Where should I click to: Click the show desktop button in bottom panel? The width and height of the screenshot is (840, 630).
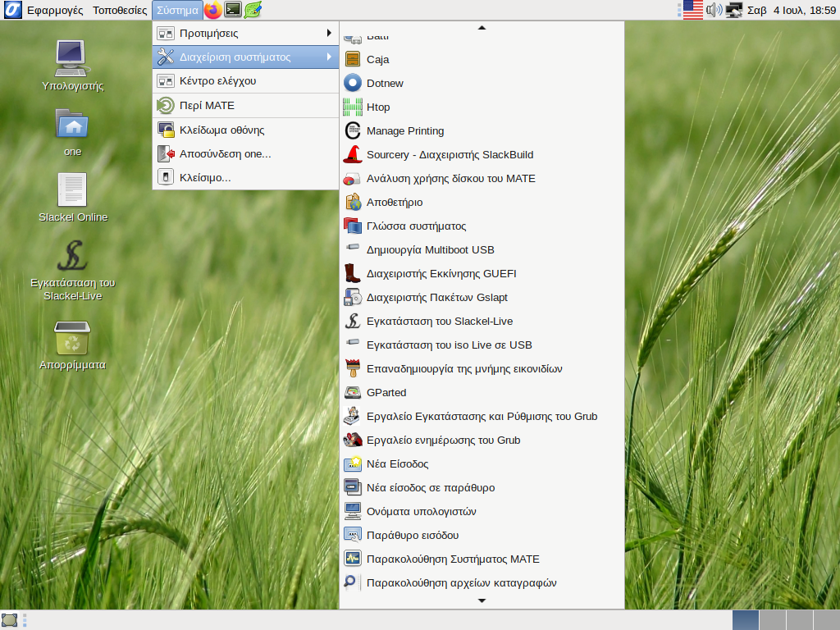coord(10,620)
